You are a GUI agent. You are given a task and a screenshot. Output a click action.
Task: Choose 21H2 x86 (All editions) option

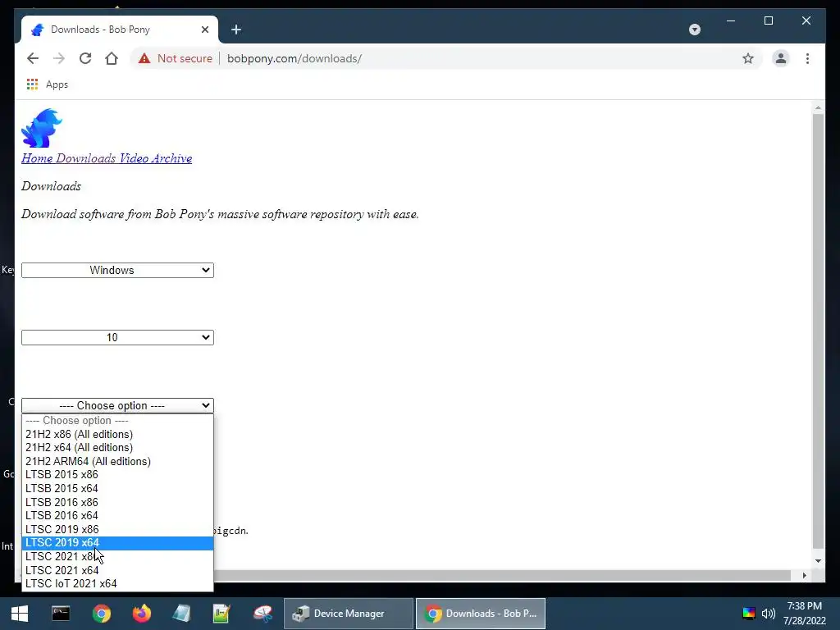click(117, 434)
